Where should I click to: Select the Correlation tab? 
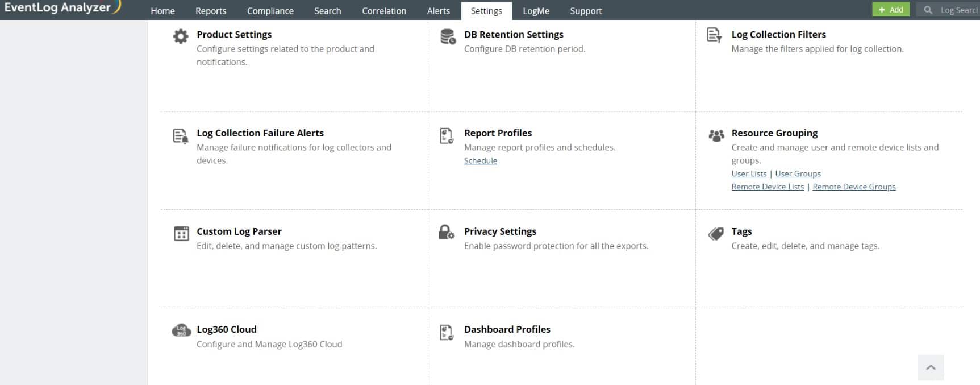tap(384, 11)
